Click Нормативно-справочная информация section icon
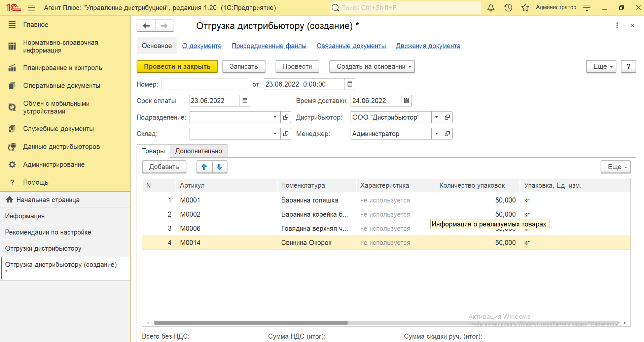This screenshot has height=342, width=644. point(12,46)
